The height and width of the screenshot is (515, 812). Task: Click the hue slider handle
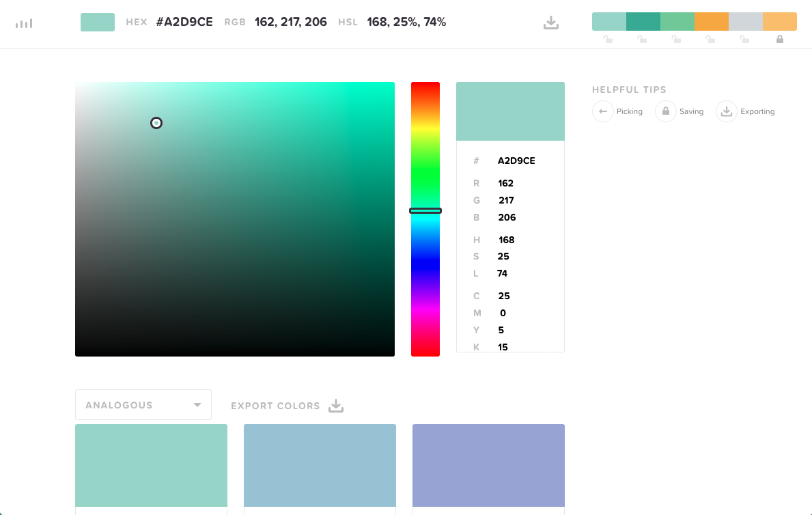click(x=425, y=211)
